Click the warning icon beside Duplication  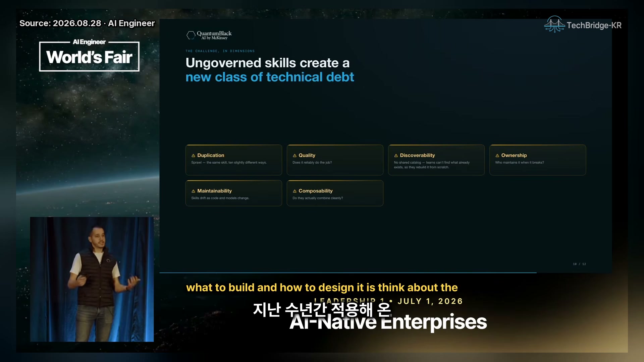[193, 156]
